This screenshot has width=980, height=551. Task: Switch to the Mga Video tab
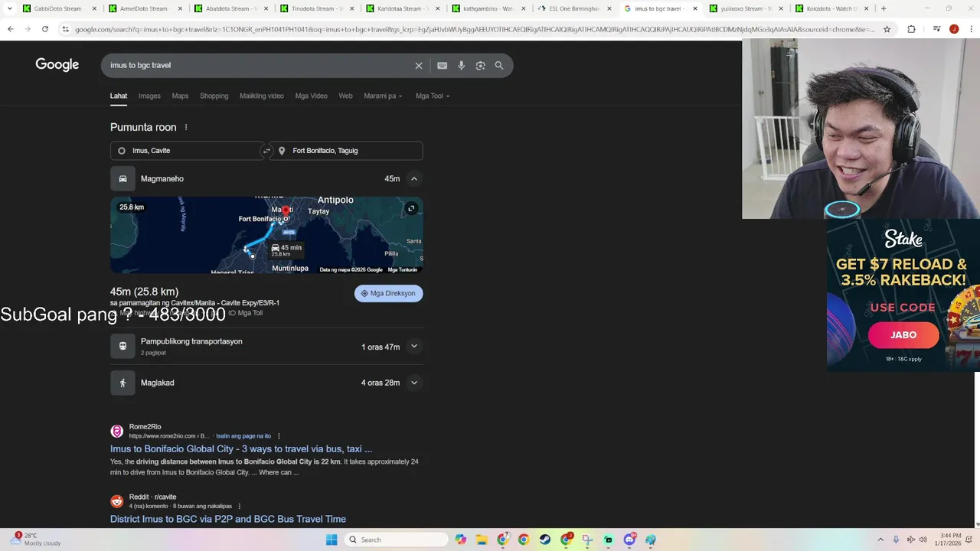click(311, 96)
